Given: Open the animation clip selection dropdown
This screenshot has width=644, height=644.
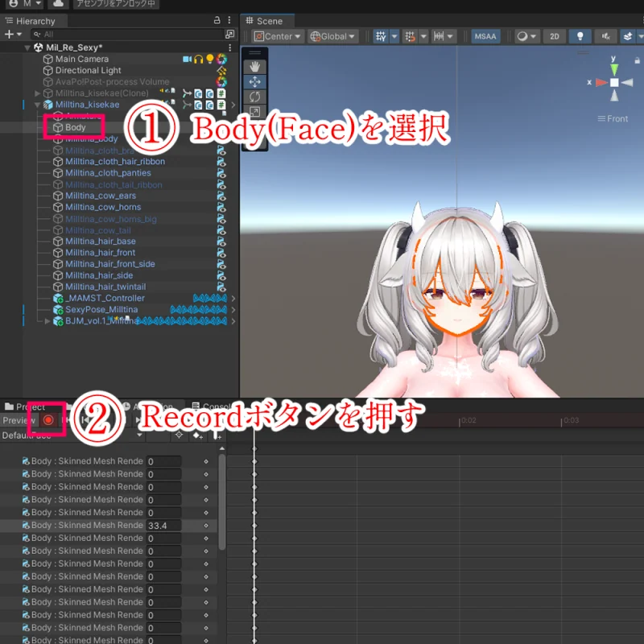Looking at the screenshot, I should pyautogui.click(x=72, y=436).
